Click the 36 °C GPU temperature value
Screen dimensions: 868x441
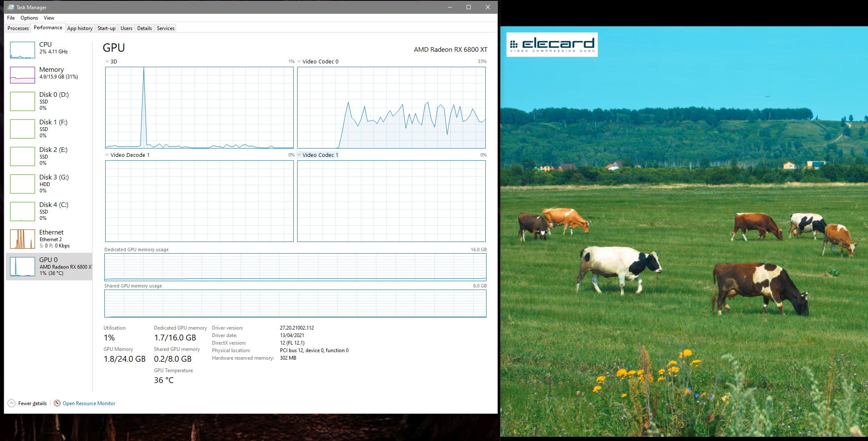(164, 380)
